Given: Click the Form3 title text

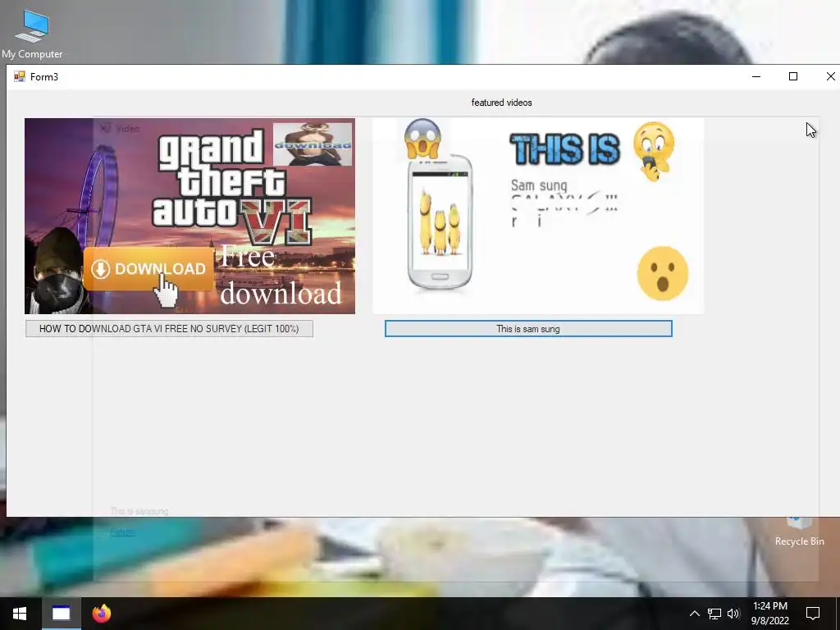Looking at the screenshot, I should point(44,76).
